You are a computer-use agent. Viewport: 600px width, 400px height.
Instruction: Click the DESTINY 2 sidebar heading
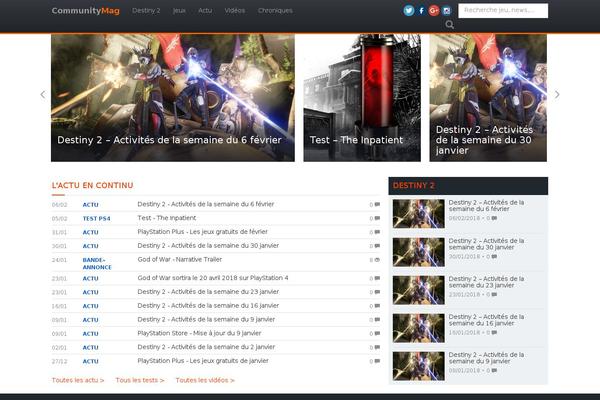pos(414,186)
